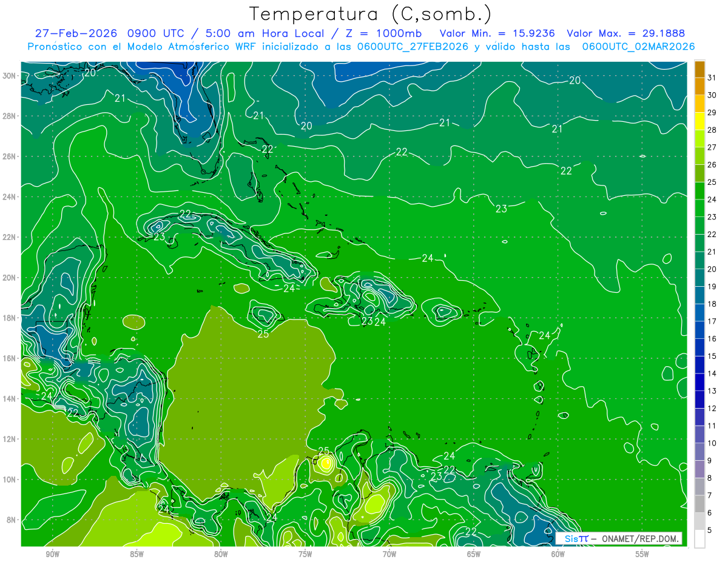Screen dimensions: 728x562
Task: Click the "10N" latitude axis label
Action: (10, 479)
